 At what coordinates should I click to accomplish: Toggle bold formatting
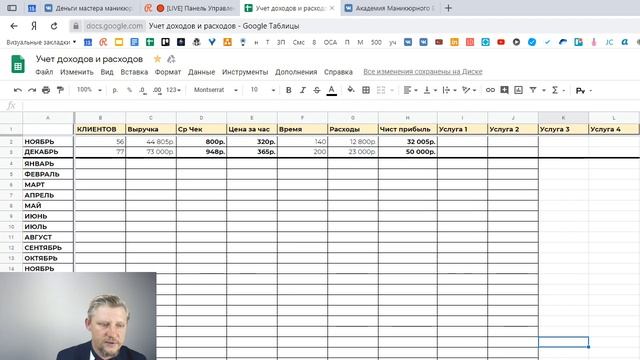pos(289,90)
